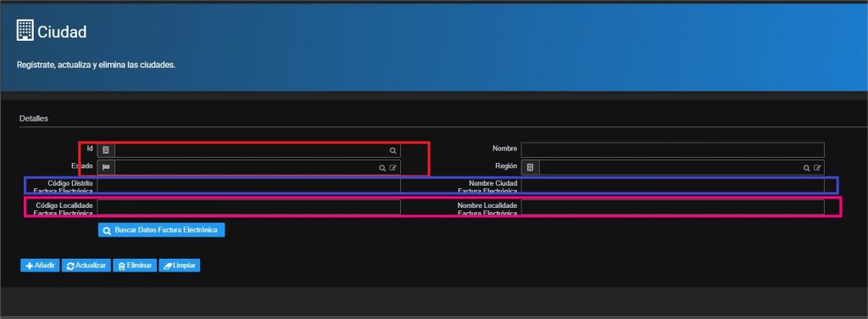The width and height of the screenshot is (868, 319).
Task: Click the Limpiar button
Action: click(x=180, y=266)
